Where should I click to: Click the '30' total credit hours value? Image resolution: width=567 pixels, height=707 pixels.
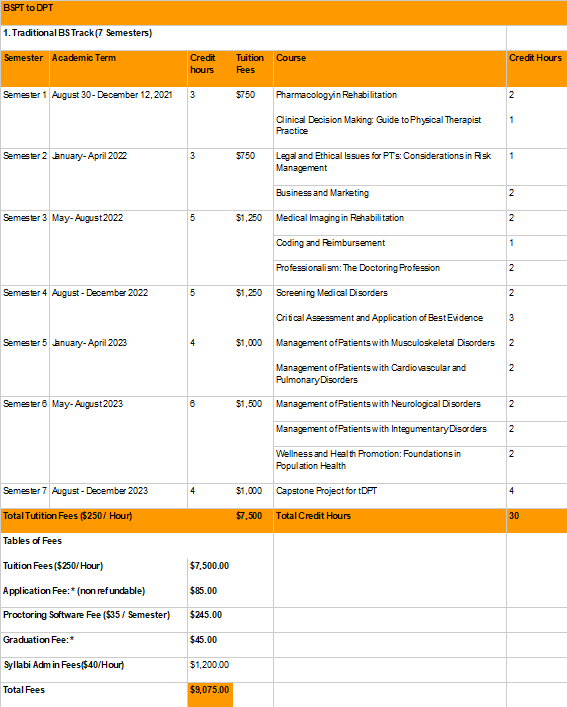pos(514,516)
